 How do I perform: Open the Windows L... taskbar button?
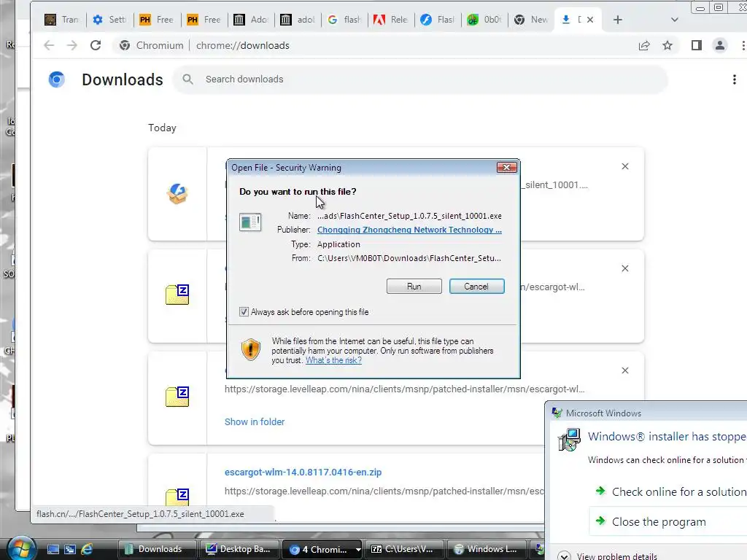(x=487, y=549)
